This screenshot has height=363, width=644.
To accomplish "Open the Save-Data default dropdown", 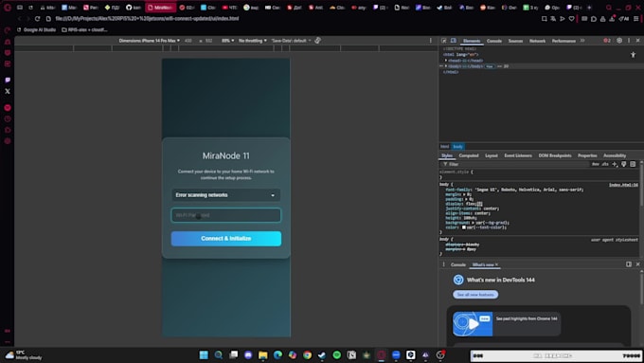I will [291, 41].
